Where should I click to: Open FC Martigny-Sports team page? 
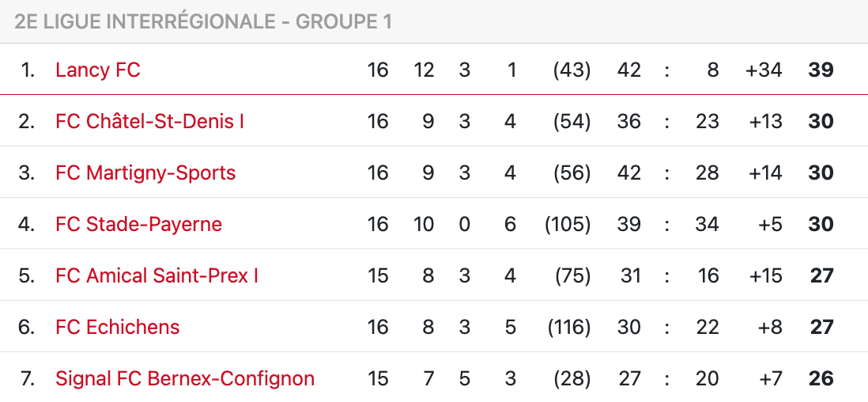(x=145, y=173)
